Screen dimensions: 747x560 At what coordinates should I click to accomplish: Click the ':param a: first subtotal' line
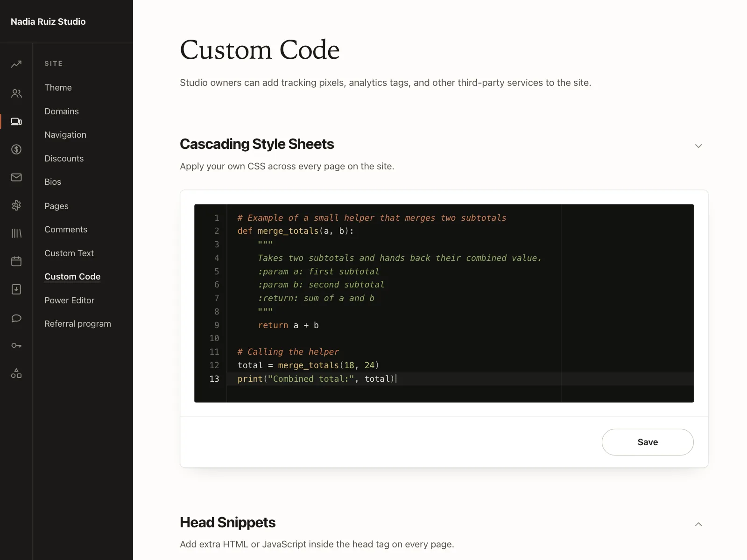click(318, 272)
